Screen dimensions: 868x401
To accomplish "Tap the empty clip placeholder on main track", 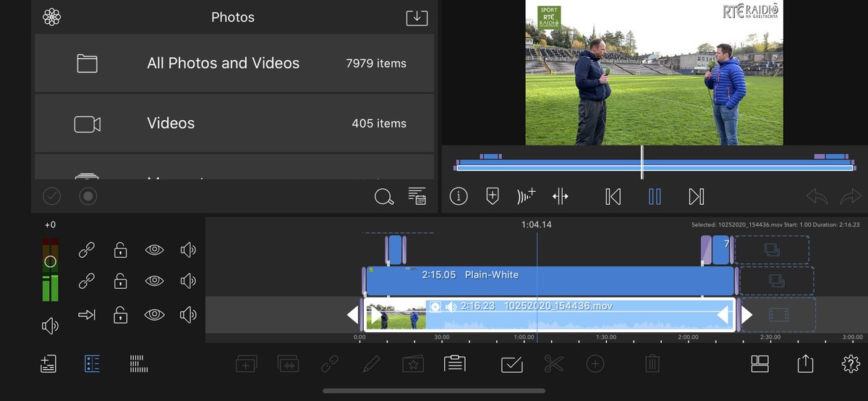I will click(x=778, y=315).
